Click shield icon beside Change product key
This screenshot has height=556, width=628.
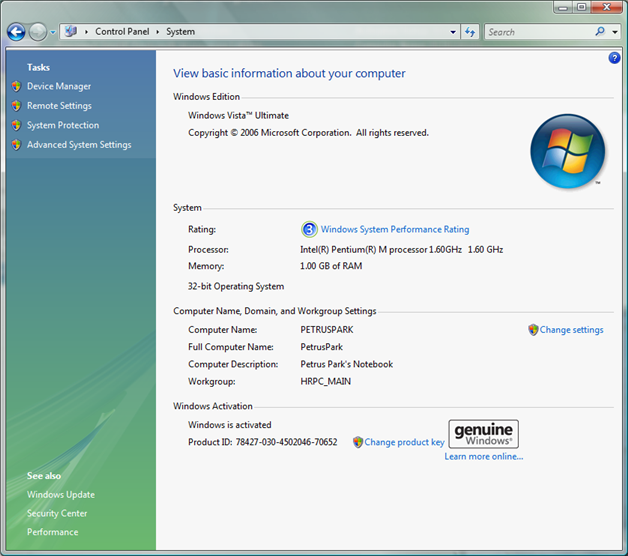pyautogui.click(x=358, y=442)
